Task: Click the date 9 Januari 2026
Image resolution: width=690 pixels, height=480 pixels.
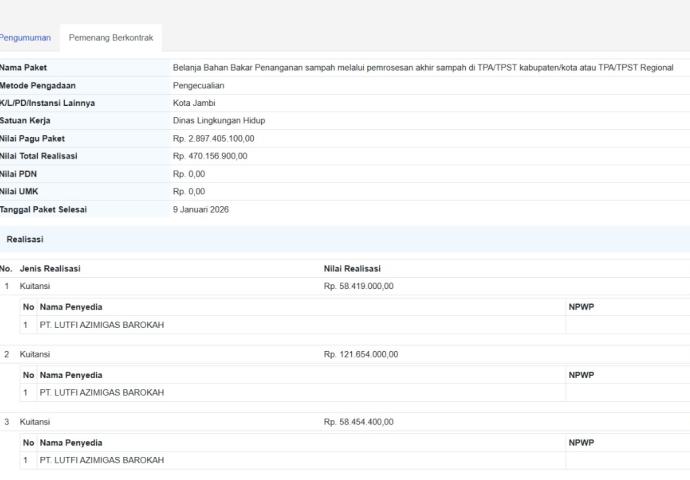Action: (x=201, y=209)
